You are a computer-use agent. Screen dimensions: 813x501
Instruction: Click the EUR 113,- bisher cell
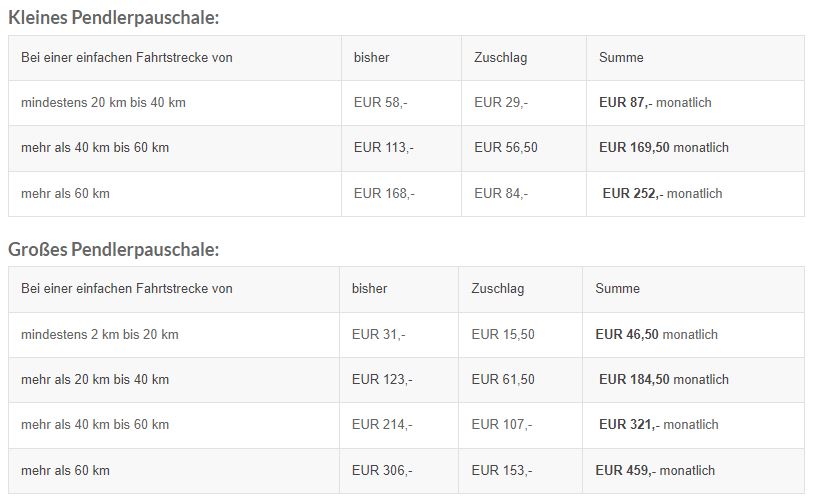click(384, 148)
